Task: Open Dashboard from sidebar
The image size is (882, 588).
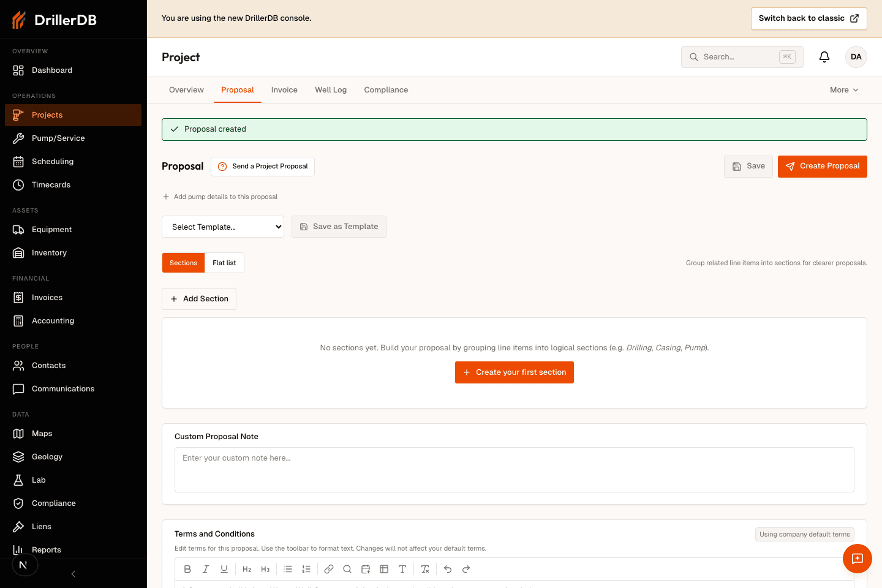Action: coord(73,70)
